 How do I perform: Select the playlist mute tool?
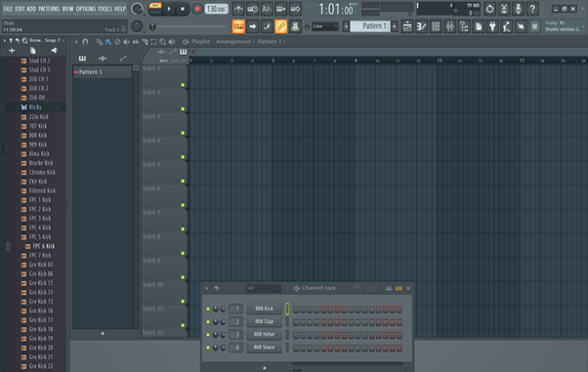click(x=126, y=42)
